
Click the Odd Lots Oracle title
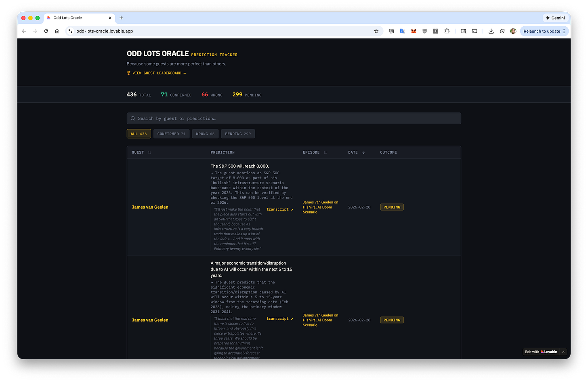(157, 53)
